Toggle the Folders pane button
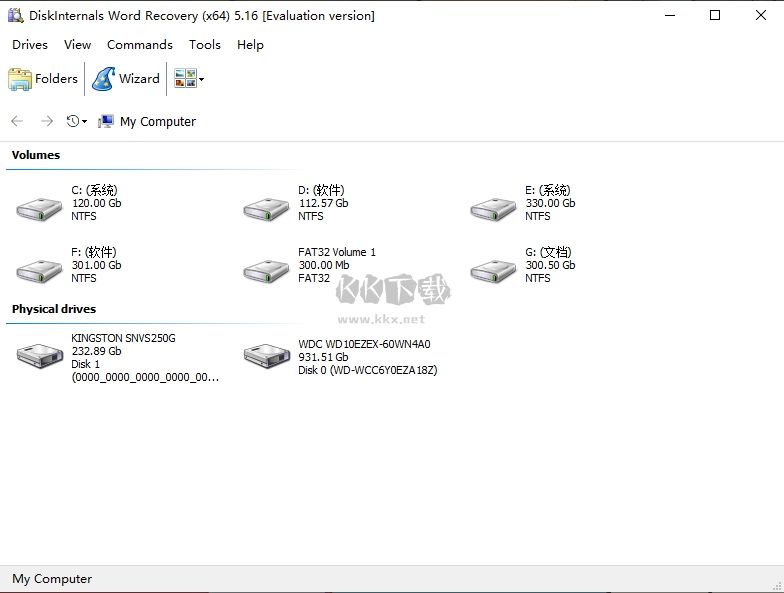Image resolution: width=784 pixels, height=593 pixels. (x=43, y=79)
